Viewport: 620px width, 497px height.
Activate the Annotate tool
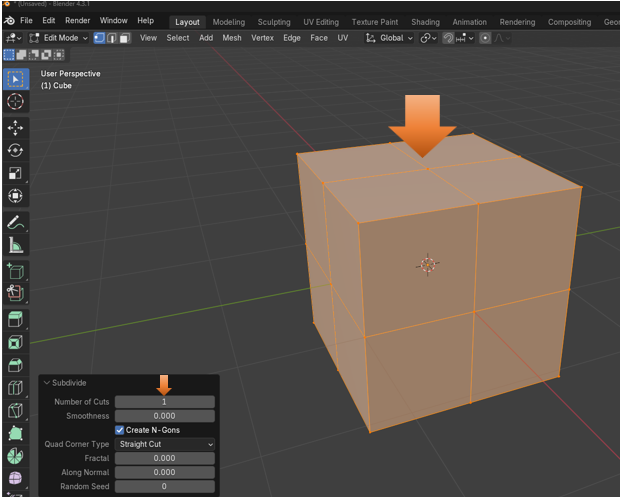[15, 222]
